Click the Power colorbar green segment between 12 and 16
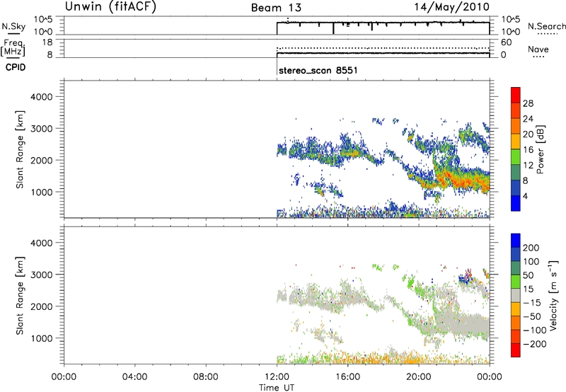 click(x=516, y=156)
